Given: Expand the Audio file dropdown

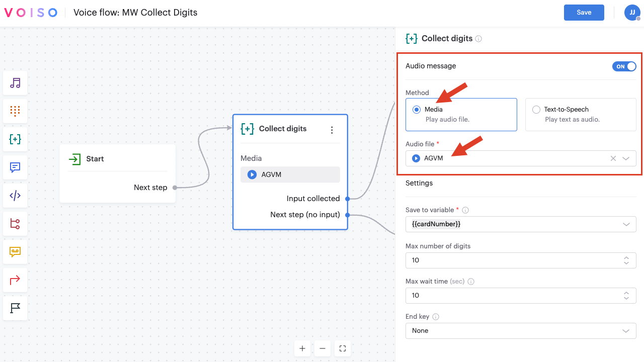Looking at the screenshot, I should click(626, 158).
